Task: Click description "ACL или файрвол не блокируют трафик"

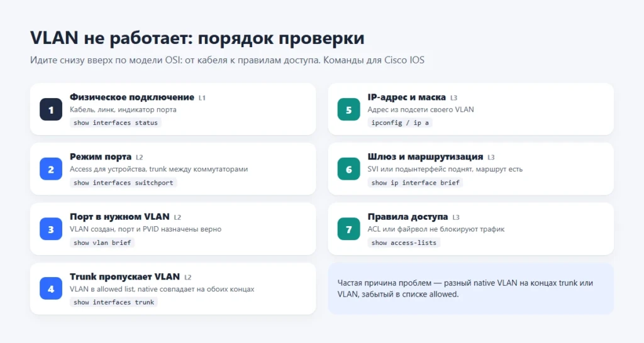Action: click(x=436, y=229)
